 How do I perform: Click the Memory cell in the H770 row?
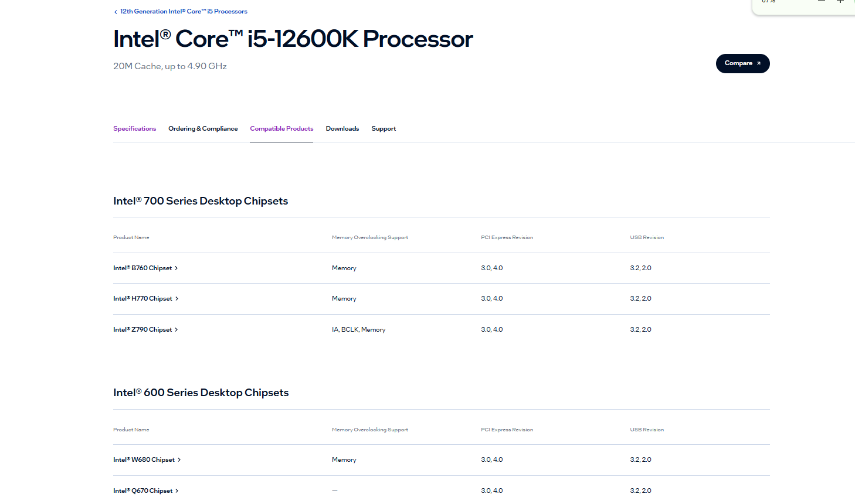(x=344, y=298)
